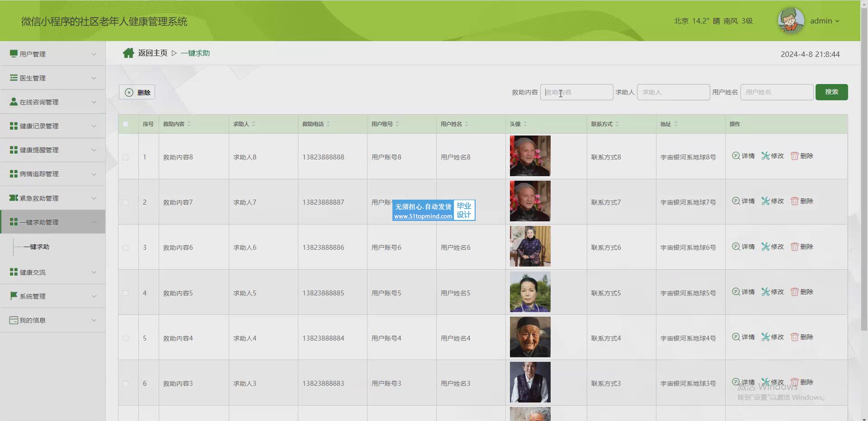Screen dimensions: 868x421
Task: Open the 一键求助 submenu item
Action: [37, 247]
